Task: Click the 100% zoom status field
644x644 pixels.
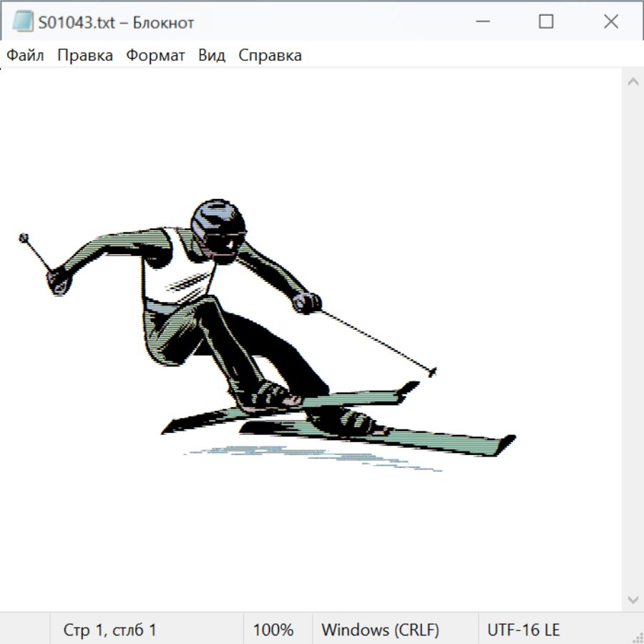Action: pos(273,630)
